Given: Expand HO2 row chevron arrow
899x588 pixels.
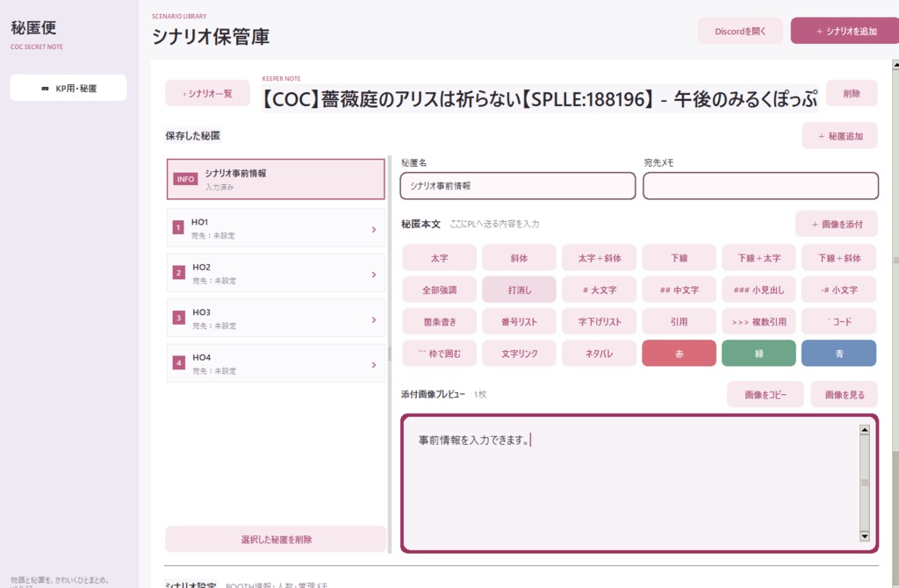Looking at the screenshot, I should point(374,275).
